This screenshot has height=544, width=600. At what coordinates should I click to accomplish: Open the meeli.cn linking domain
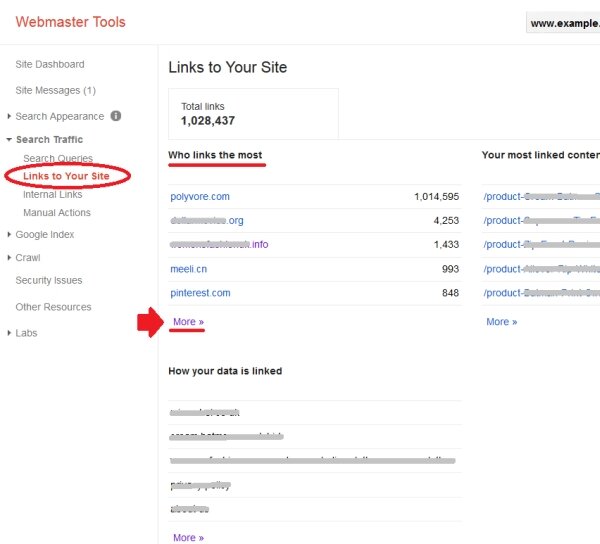pos(189,269)
